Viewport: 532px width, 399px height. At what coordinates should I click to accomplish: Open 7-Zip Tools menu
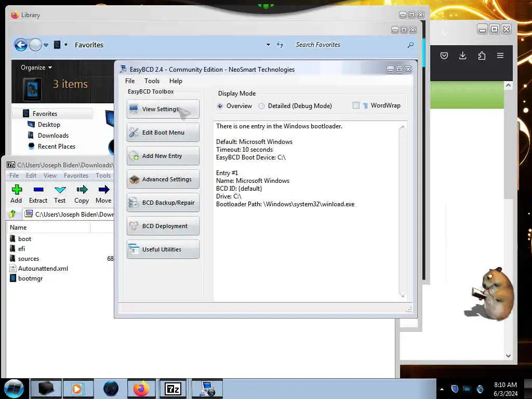pos(103,176)
